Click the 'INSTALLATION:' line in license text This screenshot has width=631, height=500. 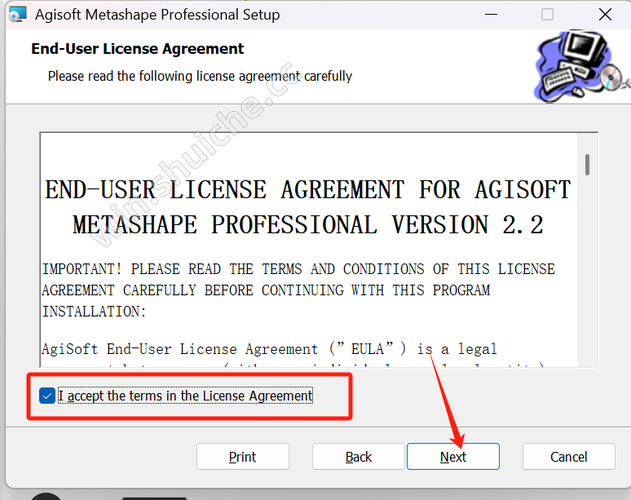(94, 312)
